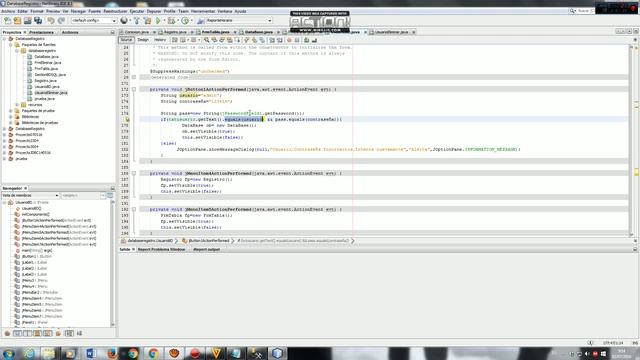Click the search field at top right
The height and width of the screenshot is (360, 640).
[582, 11]
